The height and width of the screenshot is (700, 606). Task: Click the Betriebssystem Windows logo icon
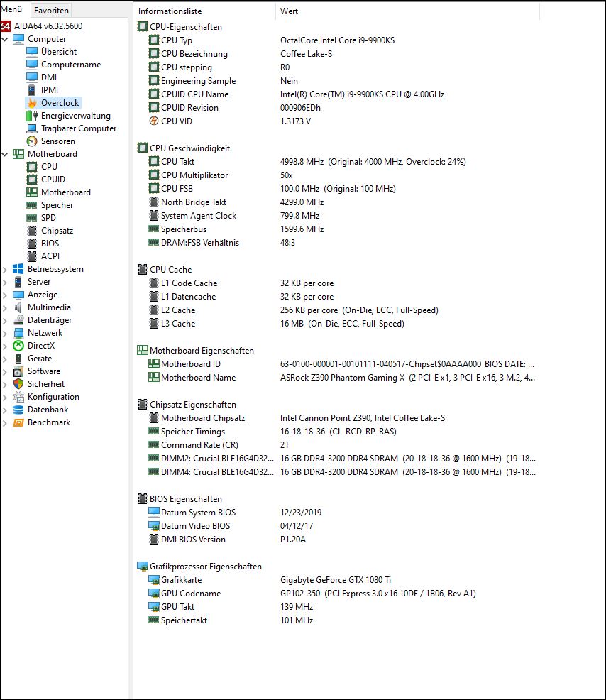coord(18,269)
